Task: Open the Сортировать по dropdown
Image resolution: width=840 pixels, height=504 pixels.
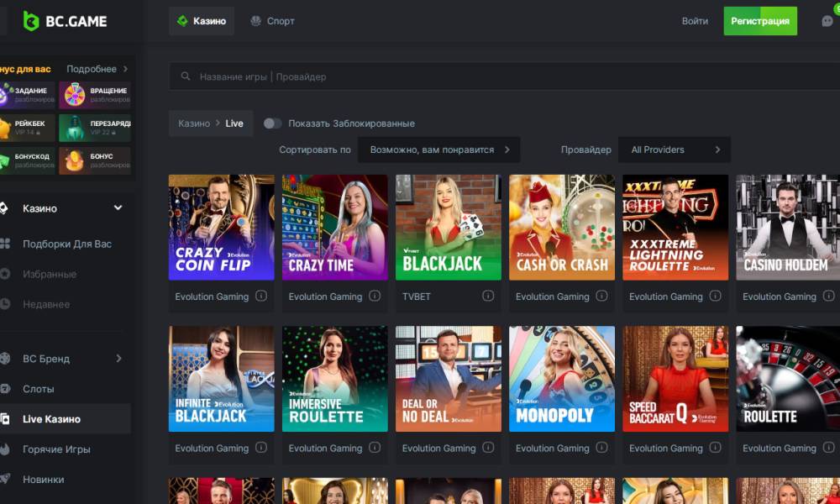Action: (x=438, y=150)
